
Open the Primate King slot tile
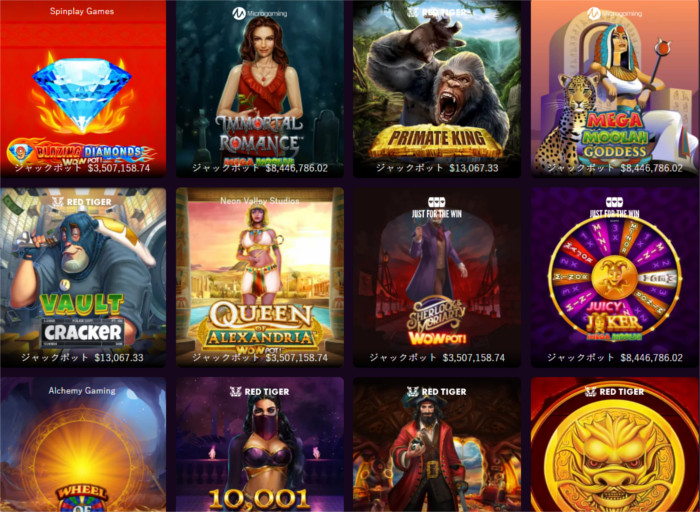(x=437, y=88)
